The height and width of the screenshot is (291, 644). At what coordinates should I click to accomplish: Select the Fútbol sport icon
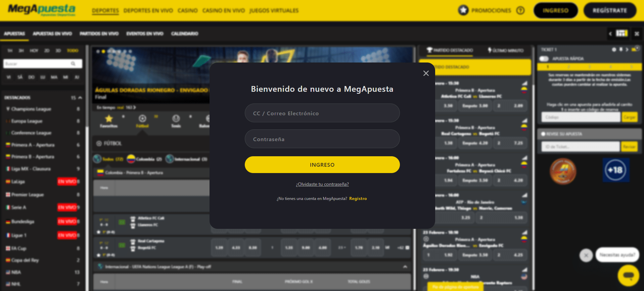tap(142, 118)
